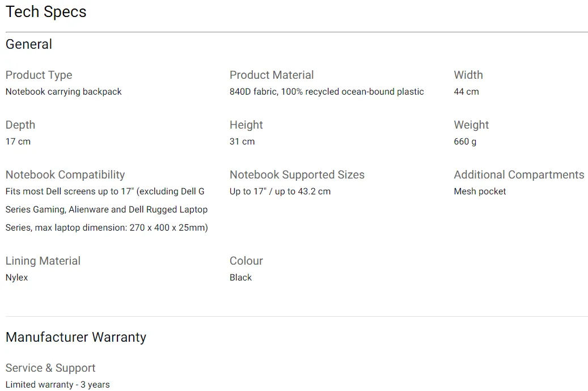The width and height of the screenshot is (588, 391).
Task: Click the Notebook Compatibility label
Action: [x=65, y=175]
